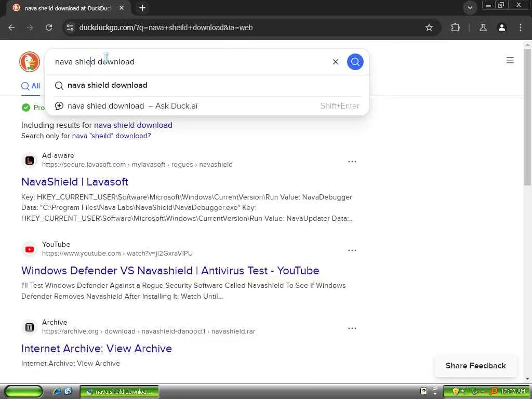Image resolution: width=532 pixels, height=399 pixels.
Task: Click the archive.org navashield.rar URL
Action: 148,331
